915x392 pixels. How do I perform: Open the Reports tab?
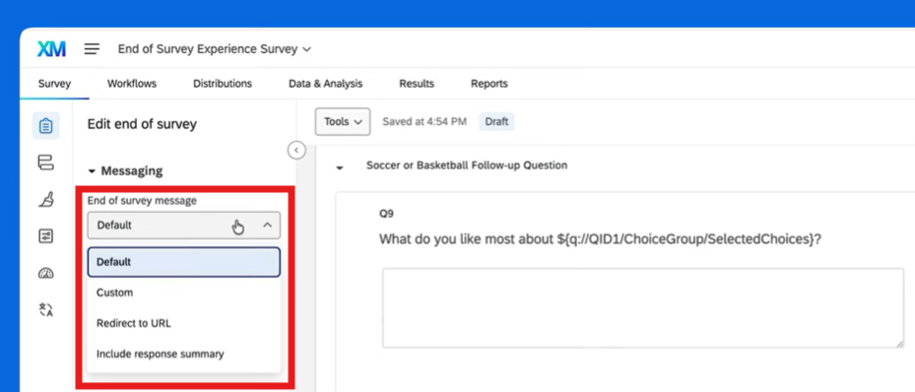[x=489, y=83]
